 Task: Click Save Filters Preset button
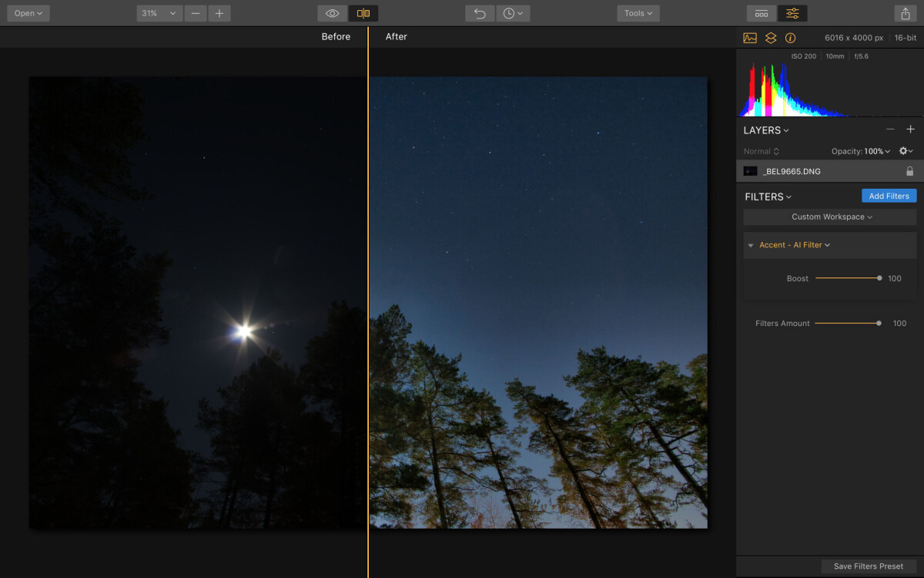869,566
